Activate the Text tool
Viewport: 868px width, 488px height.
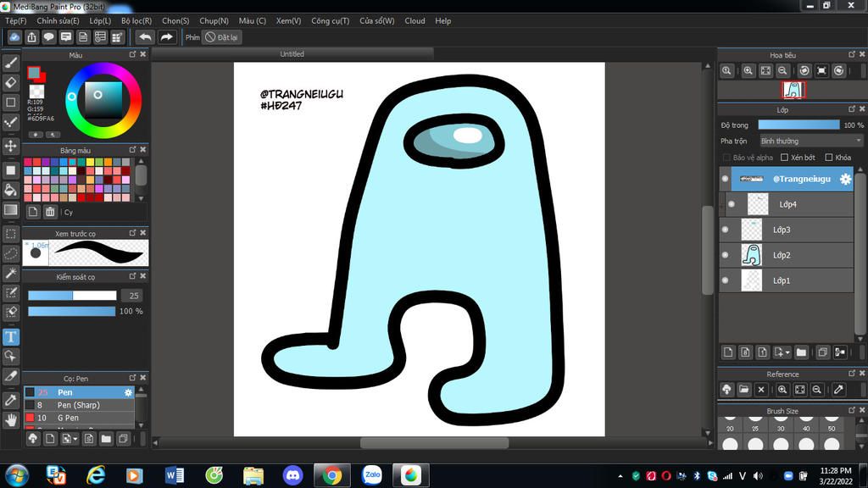[10, 336]
